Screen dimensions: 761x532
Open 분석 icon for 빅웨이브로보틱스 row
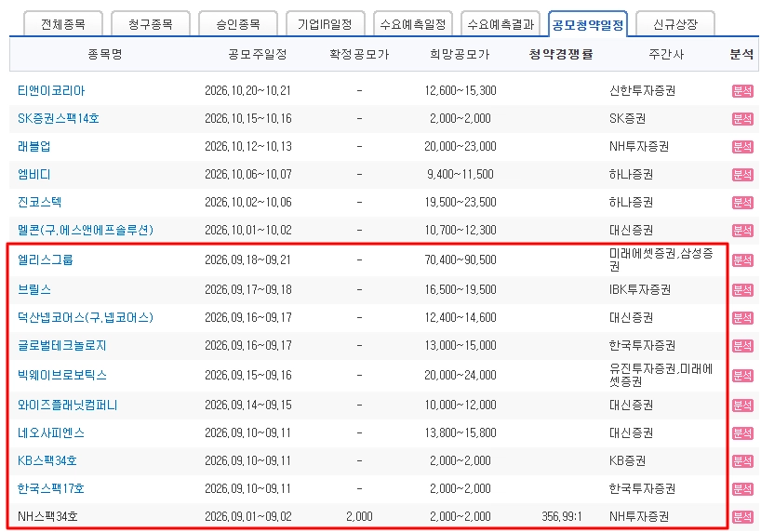point(742,375)
